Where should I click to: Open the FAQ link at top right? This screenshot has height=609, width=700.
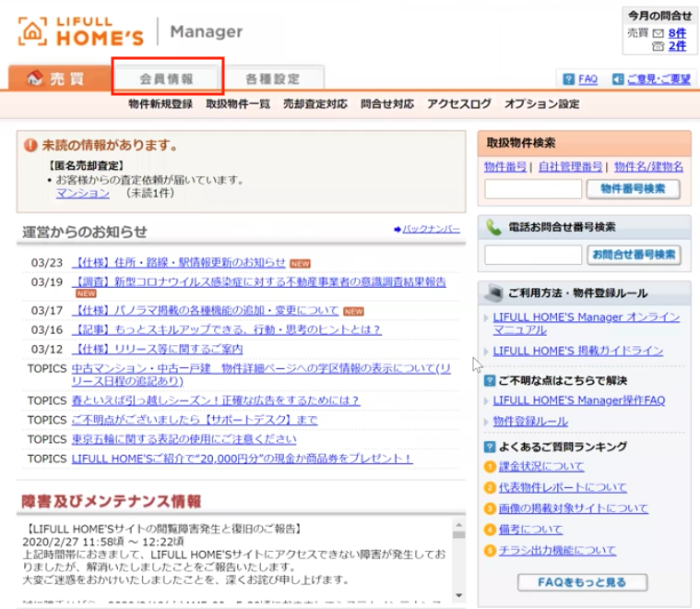coord(587,79)
